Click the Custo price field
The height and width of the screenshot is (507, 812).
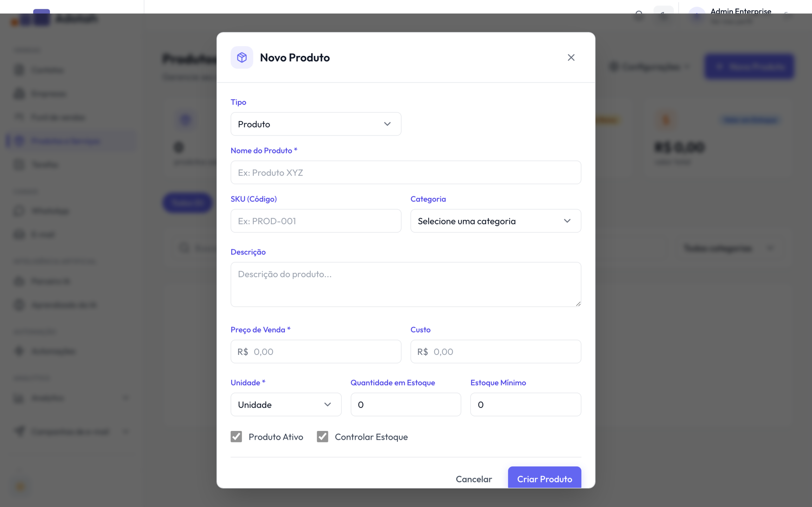pyautogui.click(x=495, y=351)
